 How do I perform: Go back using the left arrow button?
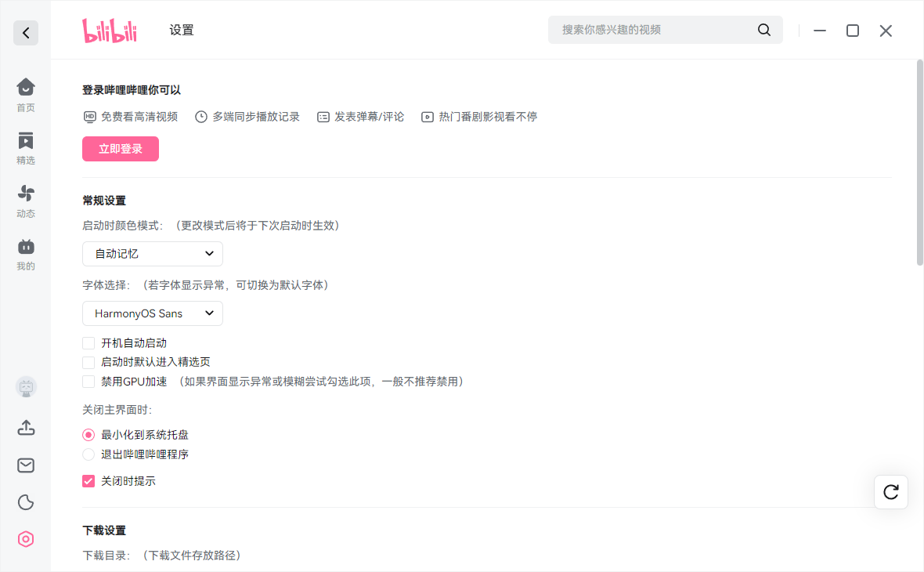[26, 33]
